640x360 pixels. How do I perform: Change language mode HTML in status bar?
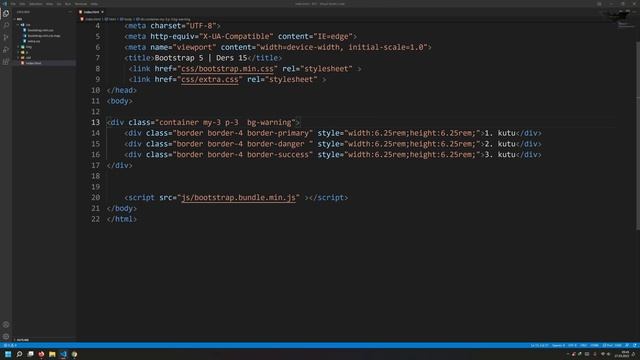(595, 345)
